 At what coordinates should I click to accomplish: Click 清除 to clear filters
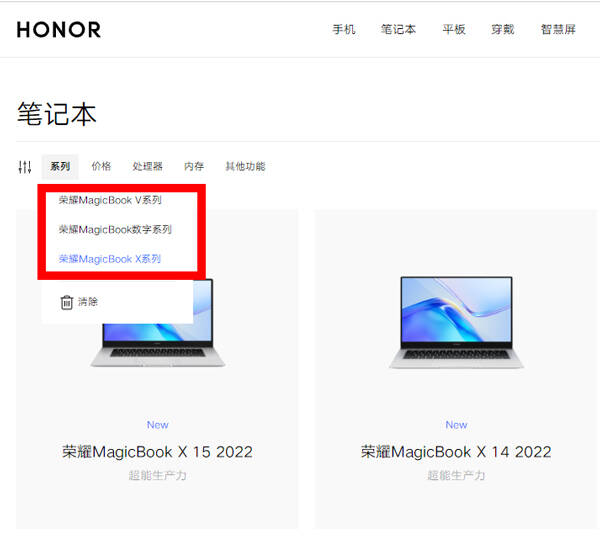88,302
